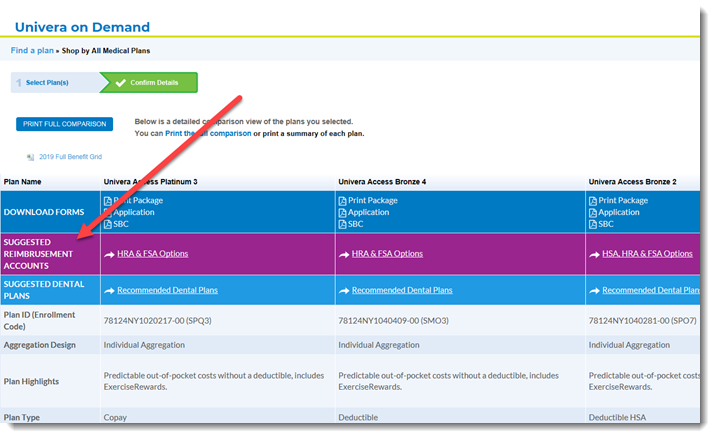
Task: Open HSA, HRA & FSA Options link
Action: click(x=647, y=254)
